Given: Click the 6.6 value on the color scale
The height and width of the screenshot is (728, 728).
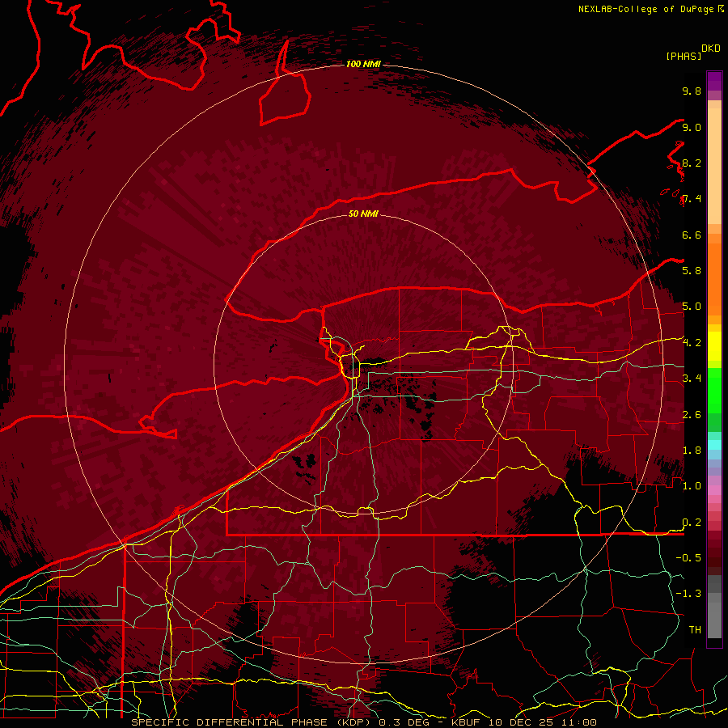Looking at the screenshot, I should click(692, 235).
